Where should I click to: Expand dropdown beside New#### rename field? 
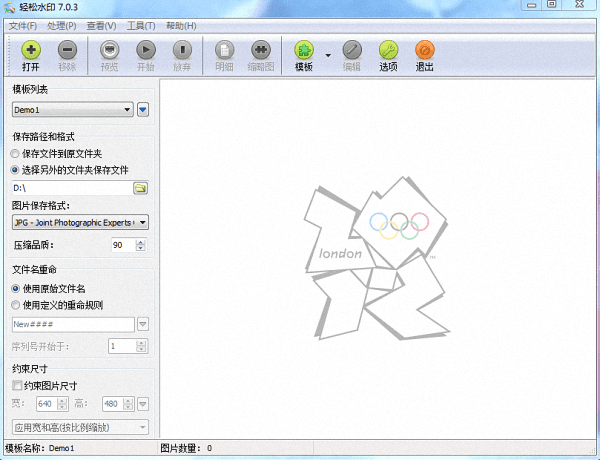[143, 325]
